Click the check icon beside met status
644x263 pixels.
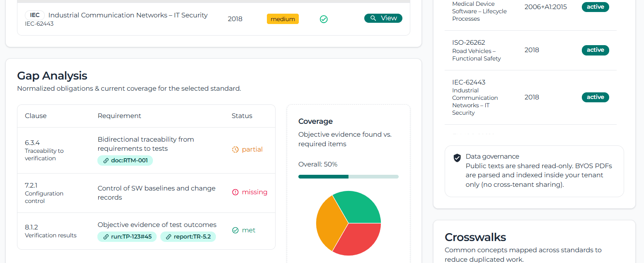pos(235,230)
